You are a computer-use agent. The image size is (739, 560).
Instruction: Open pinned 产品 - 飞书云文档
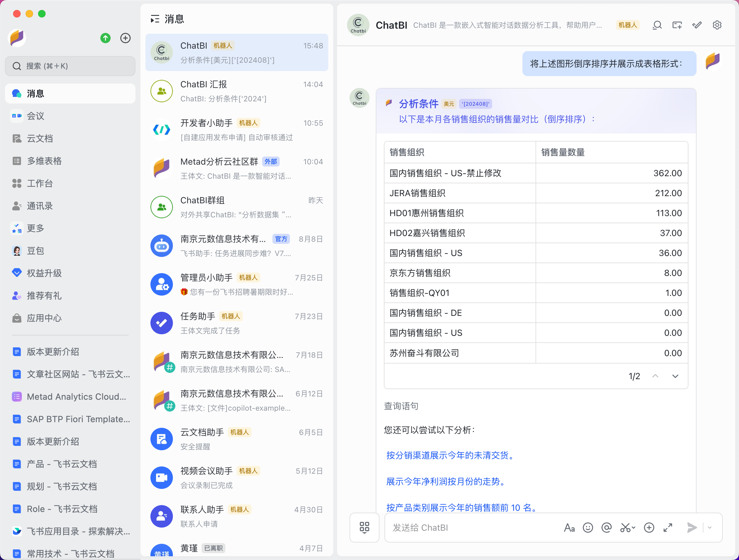pos(70,464)
